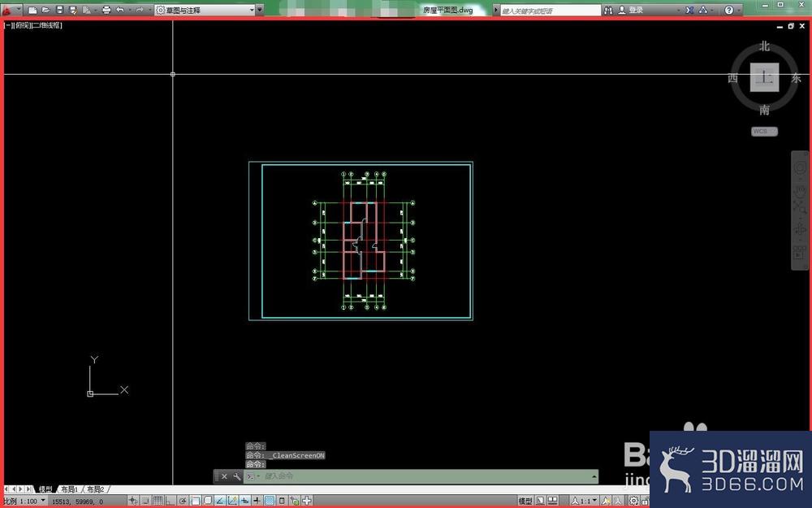Open recent commands dropdown in command line
Viewport: 812px width, 508px height.
pyautogui.click(x=253, y=476)
